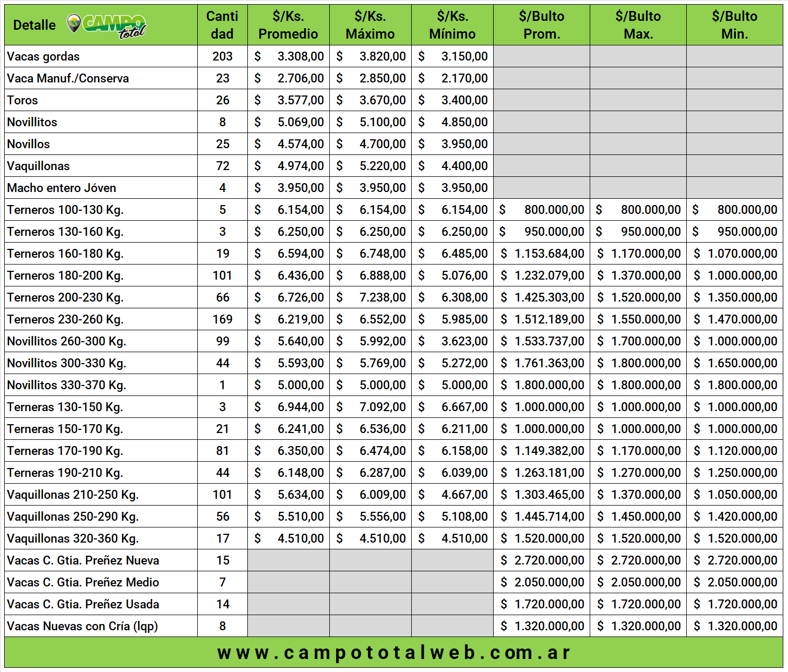
Task: Click the 2.720.000,00 Bulto Prom. value
Action: click(x=549, y=560)
